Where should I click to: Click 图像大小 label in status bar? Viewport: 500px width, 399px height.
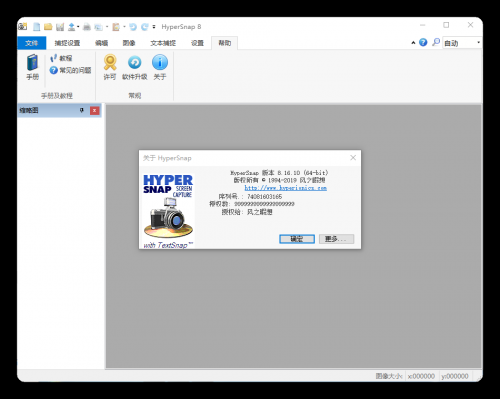pos(389,376)
